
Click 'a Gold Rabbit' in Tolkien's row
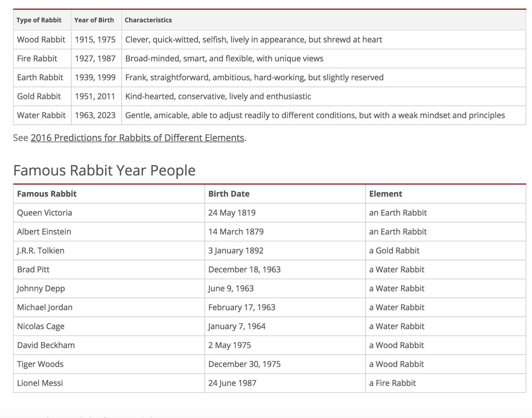(394, 250)
